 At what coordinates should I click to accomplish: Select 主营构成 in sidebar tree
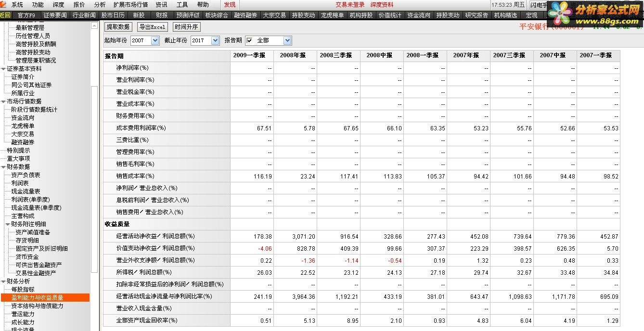(x=23, y=216)
